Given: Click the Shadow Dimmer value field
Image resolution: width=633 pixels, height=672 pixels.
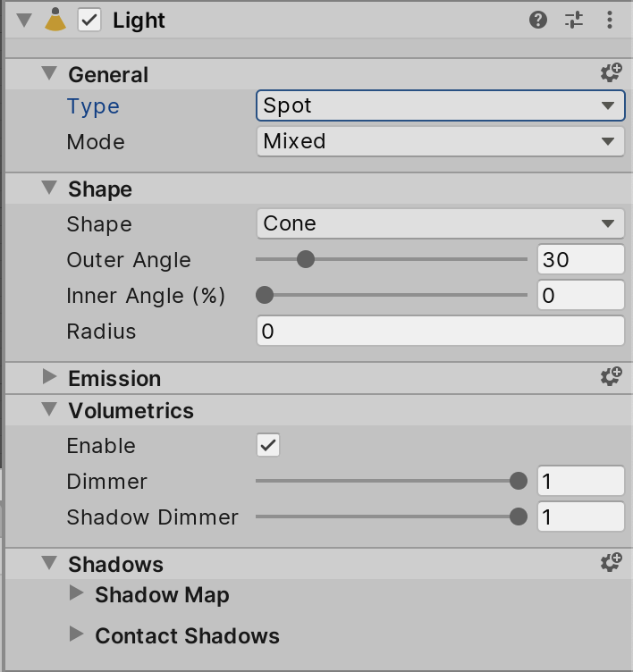Looking at the screenshot, I should (x=580, y=517).
